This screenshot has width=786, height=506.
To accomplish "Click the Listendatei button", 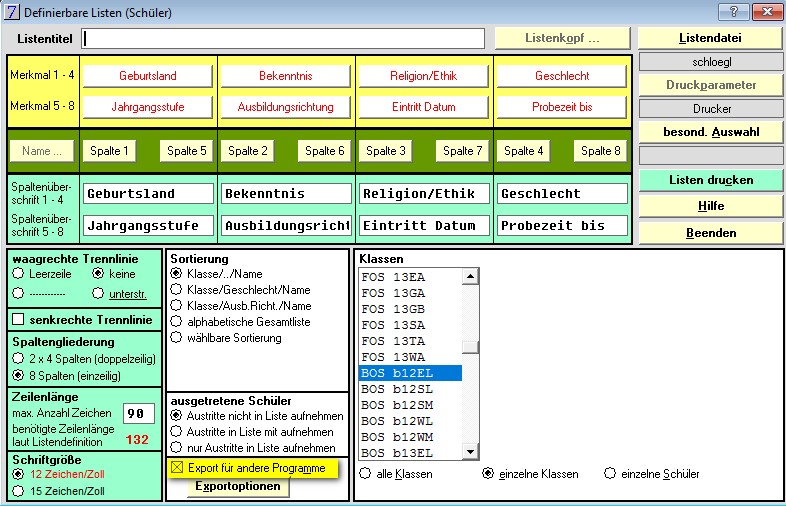I will click(x=710, y=38).
